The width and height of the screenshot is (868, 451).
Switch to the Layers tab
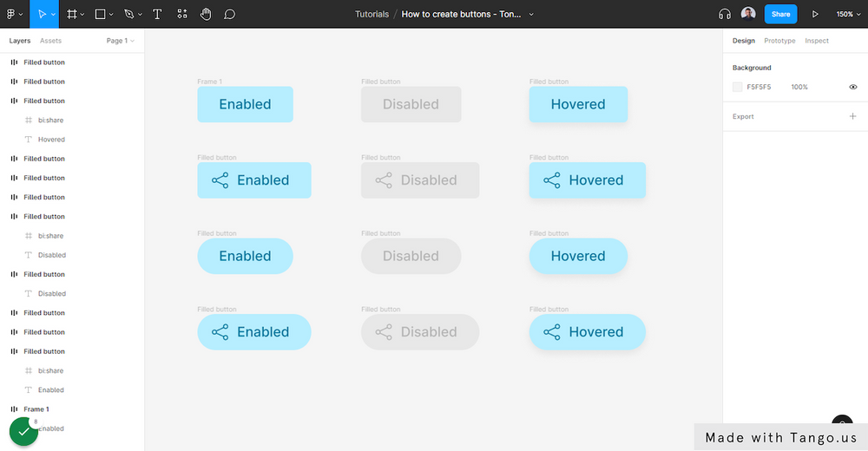[20, 41]
